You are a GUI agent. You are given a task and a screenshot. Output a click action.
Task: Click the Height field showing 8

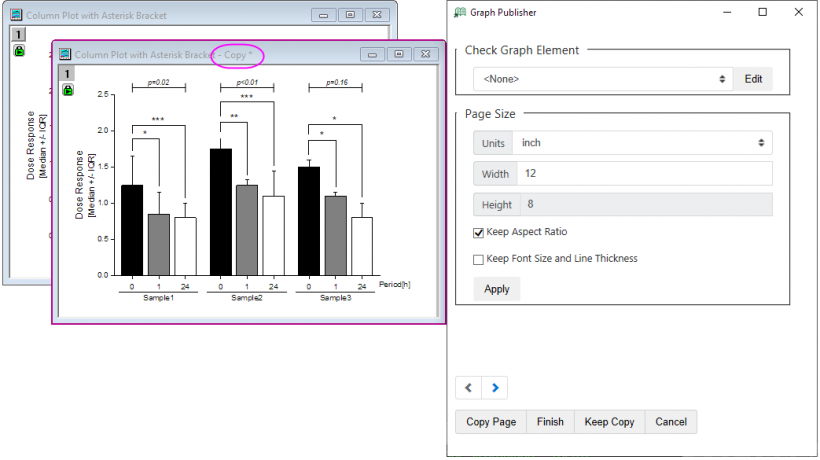pyautogui.click(x=646, y=204)
